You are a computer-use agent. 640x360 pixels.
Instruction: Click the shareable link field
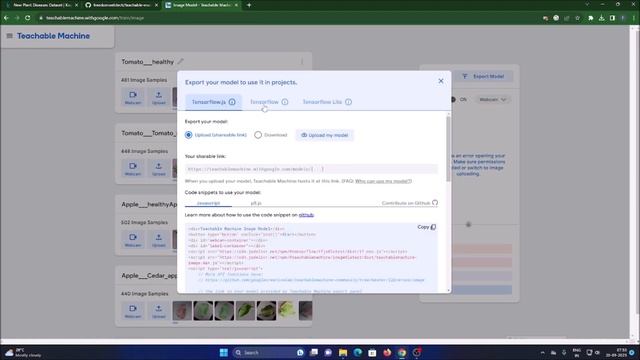tap(311, 169)
